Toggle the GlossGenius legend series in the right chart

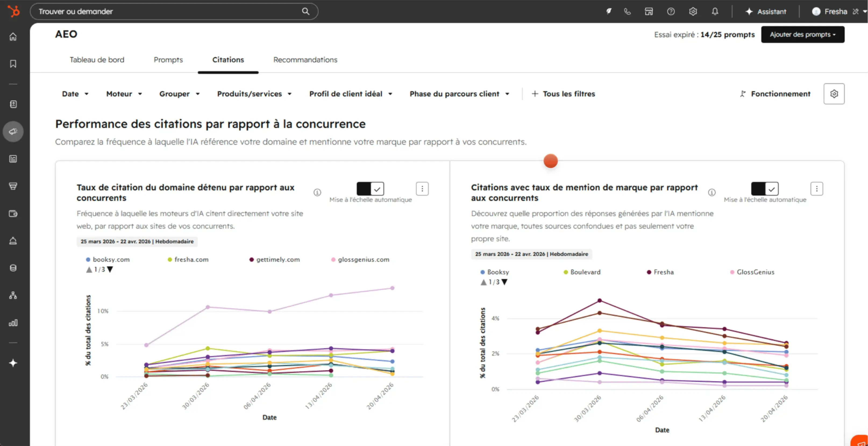(752, 272)
